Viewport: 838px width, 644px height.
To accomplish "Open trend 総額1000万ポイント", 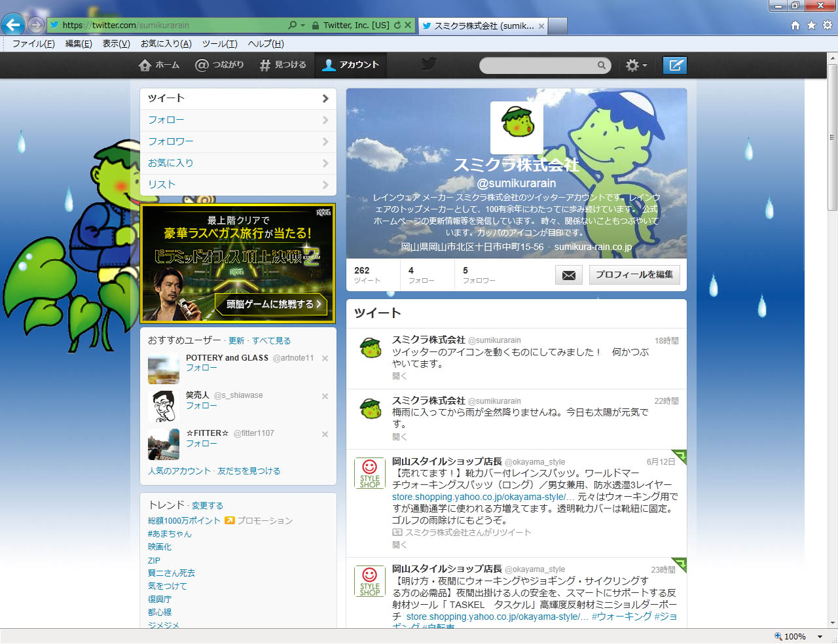I will click(x=184, y=521).
